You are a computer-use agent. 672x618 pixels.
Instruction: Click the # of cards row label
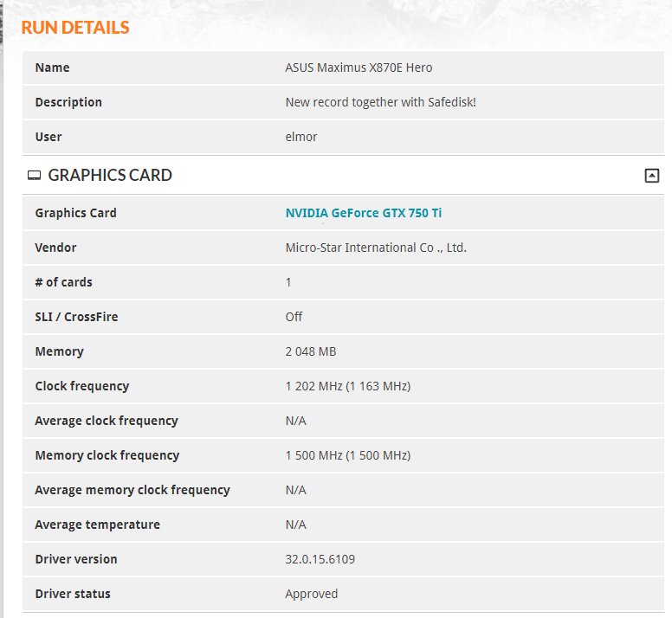(x=63, y=282)
